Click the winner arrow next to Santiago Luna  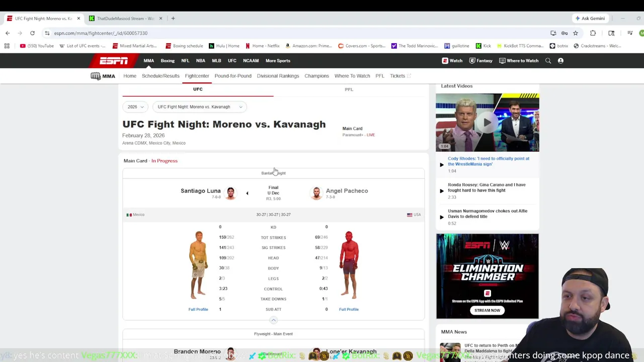247,193
